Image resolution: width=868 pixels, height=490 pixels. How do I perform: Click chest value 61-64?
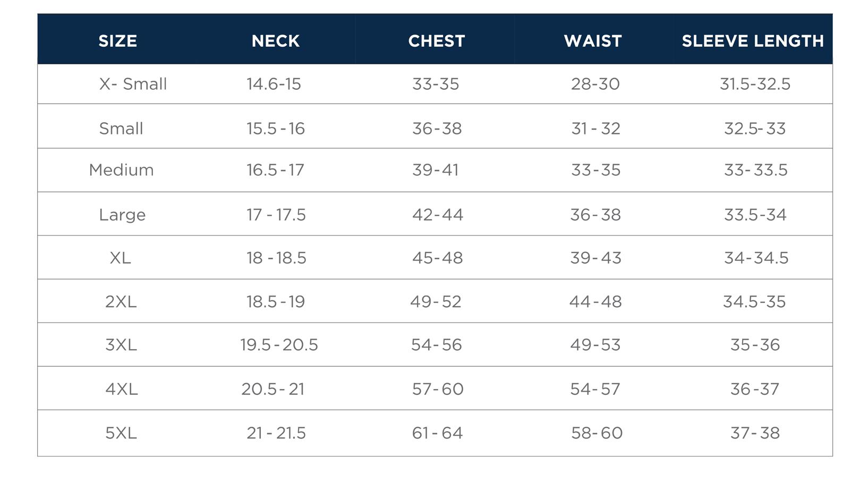click(x=437, y=433)
